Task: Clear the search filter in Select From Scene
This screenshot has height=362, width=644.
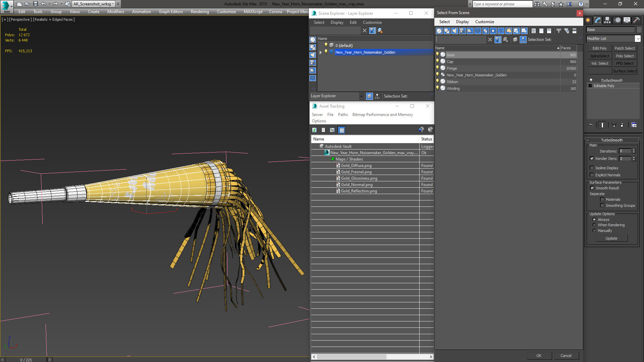Action: tap(490, 40)
